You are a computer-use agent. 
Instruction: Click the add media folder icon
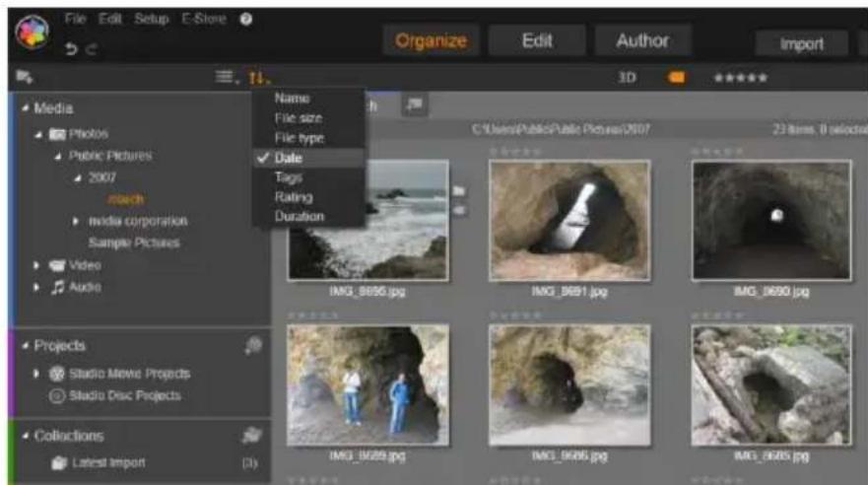25,77
